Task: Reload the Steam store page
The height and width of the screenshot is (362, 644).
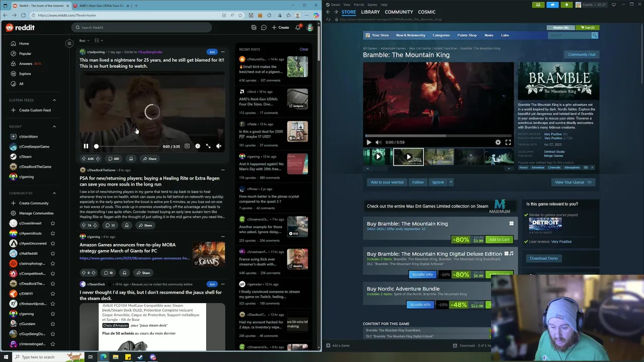Action: pyautogui.click(x=328, y=20)
